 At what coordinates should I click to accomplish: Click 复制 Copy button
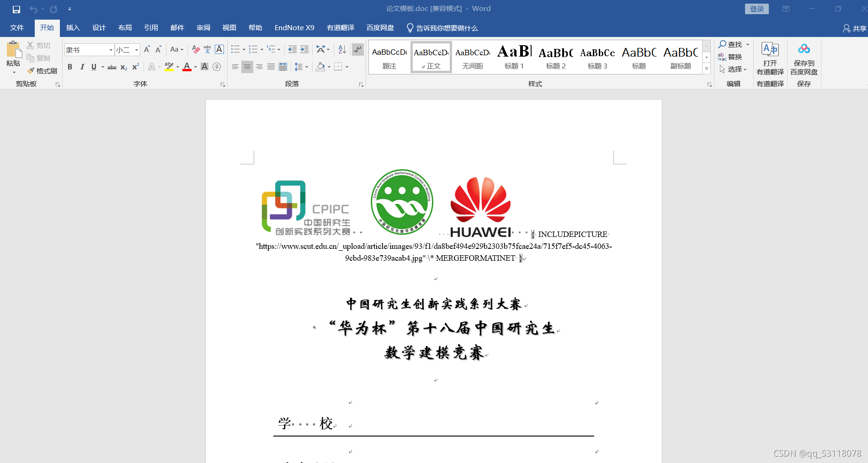pos(38,58)
